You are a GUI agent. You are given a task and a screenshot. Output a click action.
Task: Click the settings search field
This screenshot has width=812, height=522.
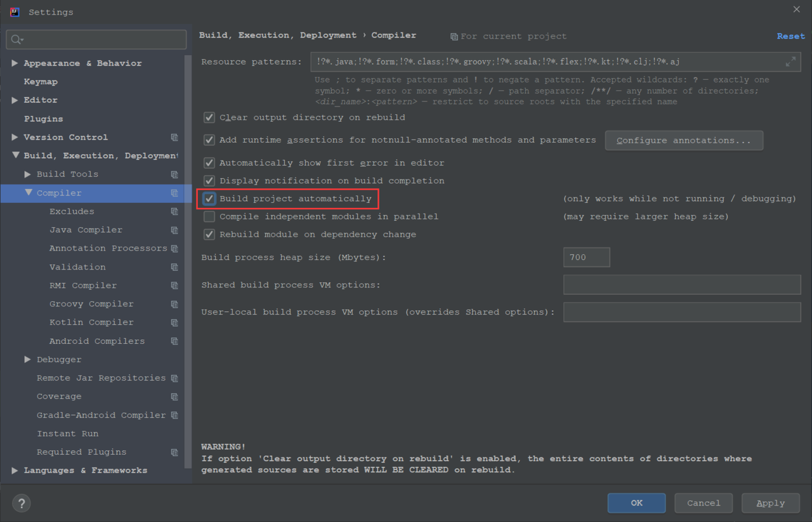coord(96,39)
